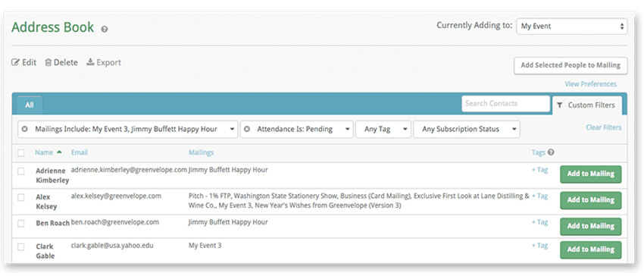Click email ben.roach@greenvelope.com
Viewport: 644px width, 276px height.
pos(115,222)
